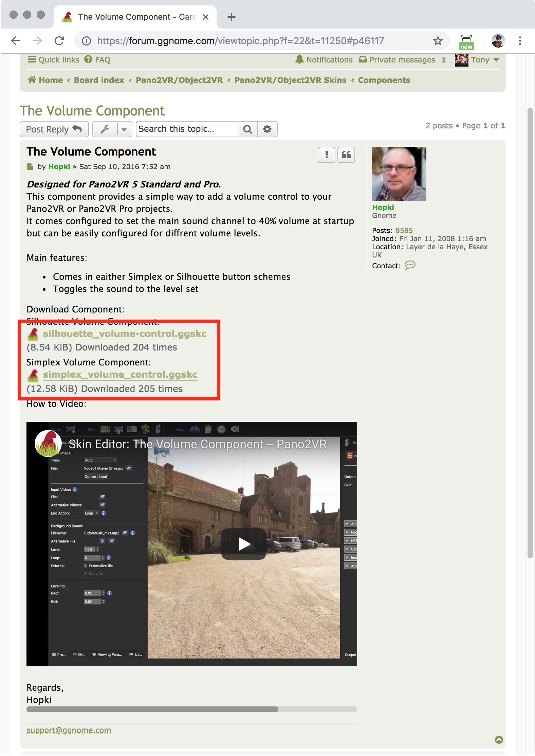Image resolution: width=535 pixels, height=756 pixels.
Task: Select Viewing Para... tab in video
Action: click(x=107, y=654)
